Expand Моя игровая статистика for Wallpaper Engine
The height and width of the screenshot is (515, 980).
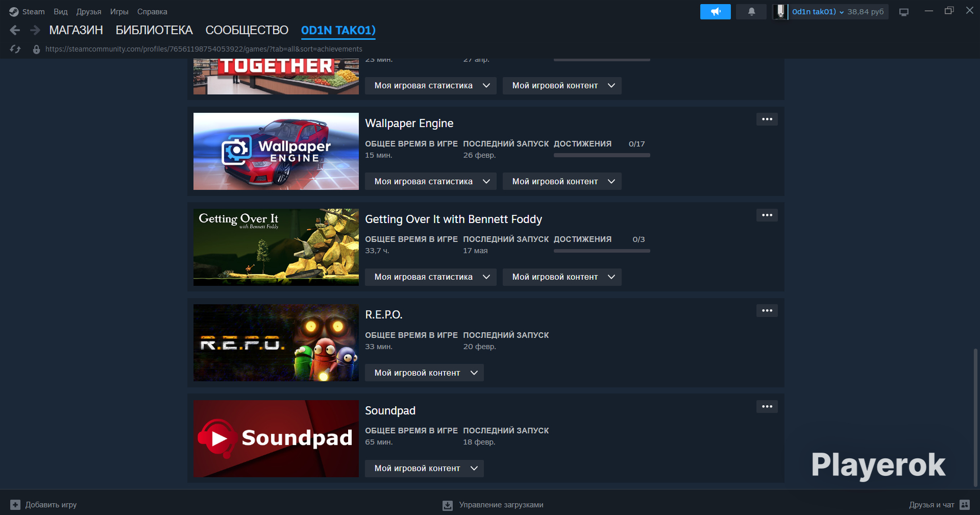point(431,181)
